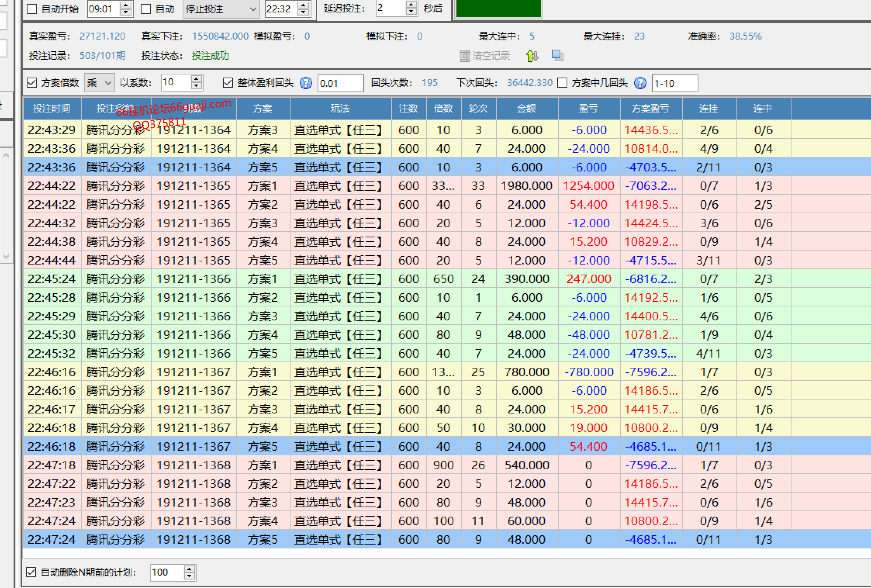Image resolution: width=871 pixels, height=588 pixels.
Task: Uncheck the 方案倍数 checkbox
Action: (x=32, y=83)
